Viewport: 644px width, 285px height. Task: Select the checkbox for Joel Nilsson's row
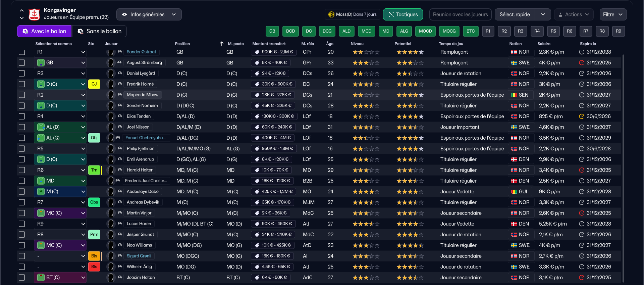pos(22,127)
